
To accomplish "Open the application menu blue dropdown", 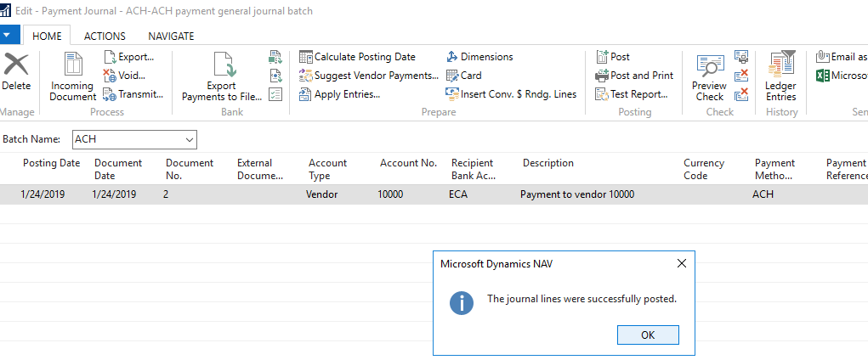I will click(x=10, y=35).
